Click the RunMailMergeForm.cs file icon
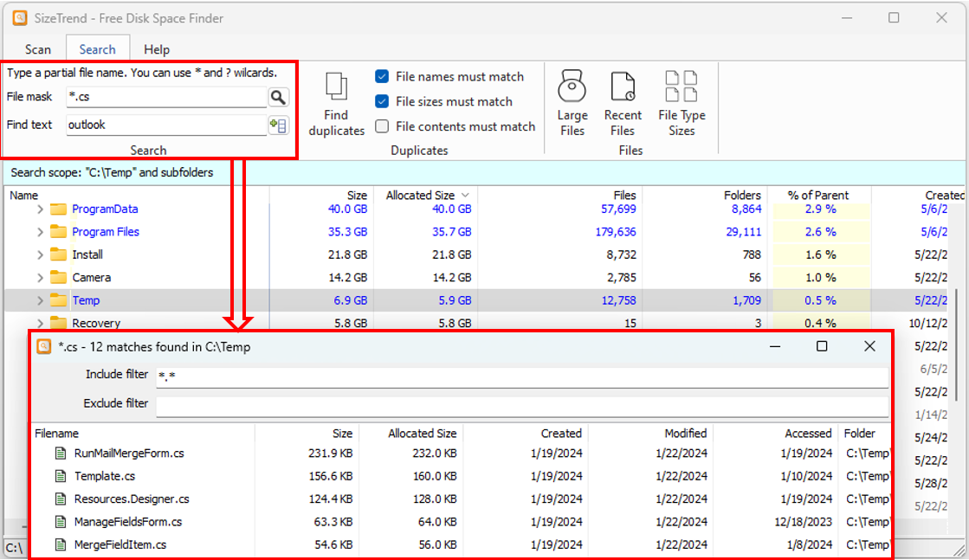Screen dimensions: 969x560 61,454
